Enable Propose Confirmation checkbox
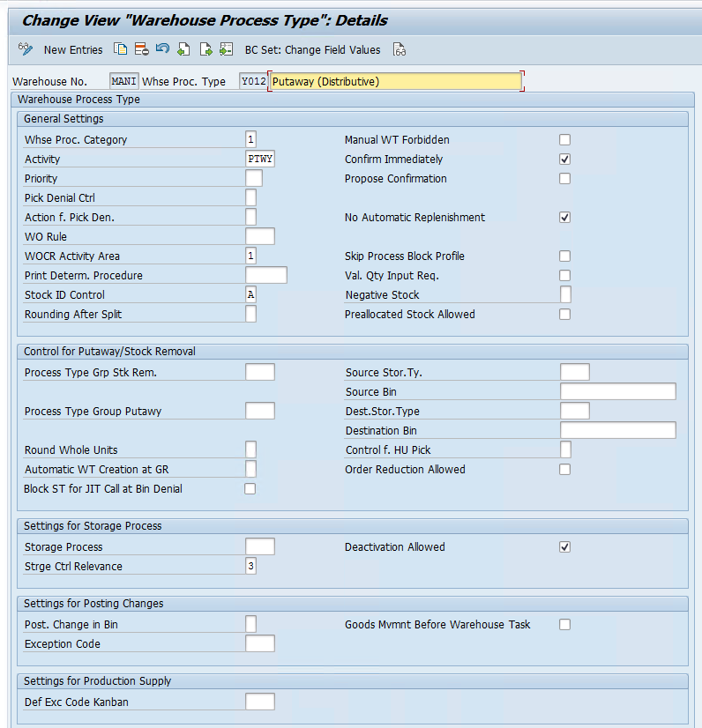 click(x=565, y=179)
